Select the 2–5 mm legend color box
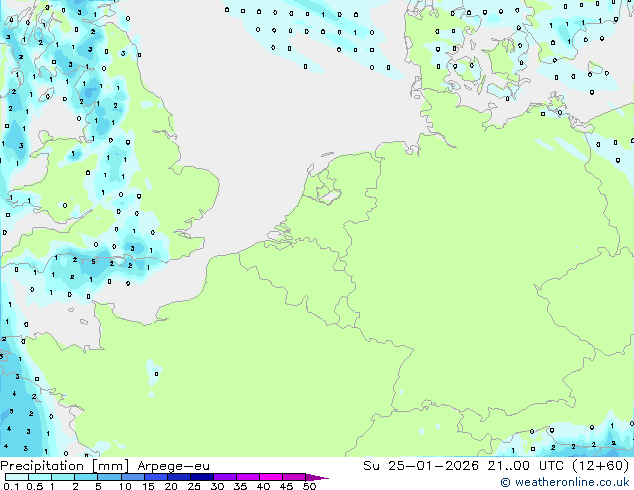The image size is (634, 490). click(86, 477)
